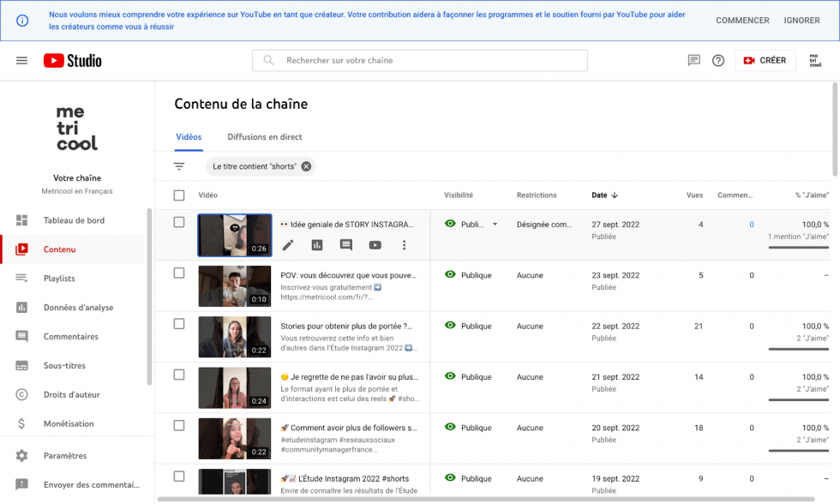Viewport: 840px width, 504px height.
Task: Toggle visibility eye for Stories pour obtenir row
Action: coord(450,325)
